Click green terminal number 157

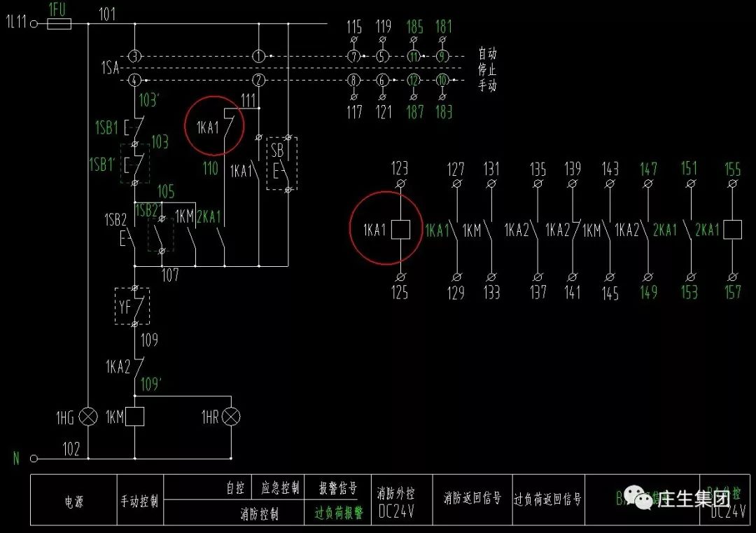pos(733,292)
